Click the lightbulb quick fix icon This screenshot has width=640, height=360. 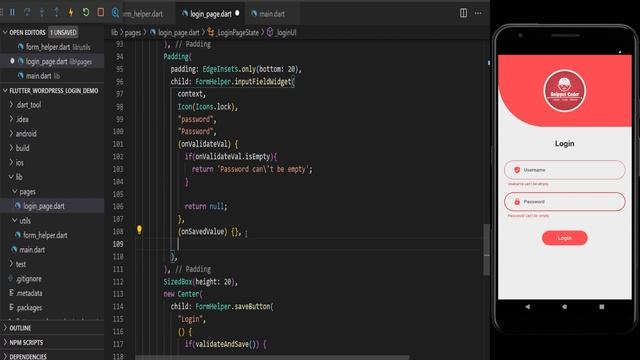(139, 230)
